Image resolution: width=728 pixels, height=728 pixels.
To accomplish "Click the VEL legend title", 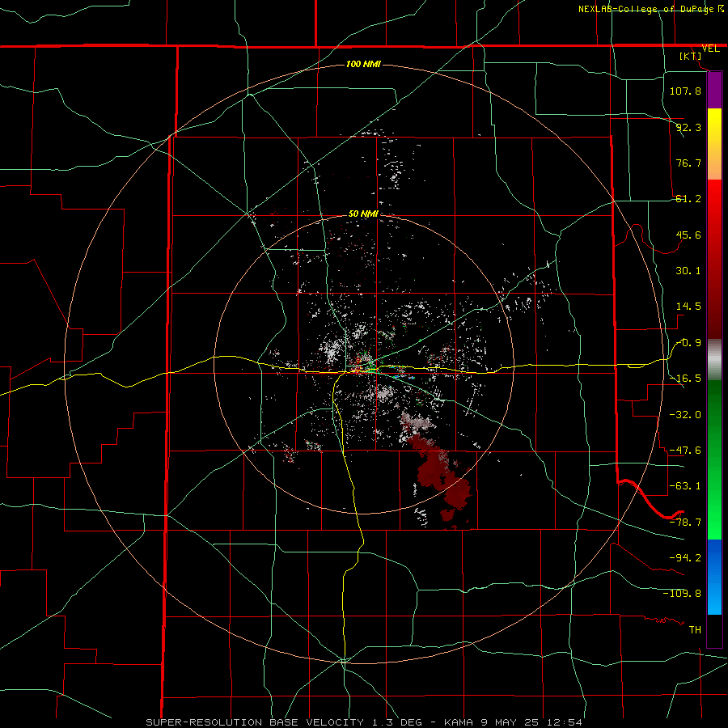I will (x=710, y=49).
